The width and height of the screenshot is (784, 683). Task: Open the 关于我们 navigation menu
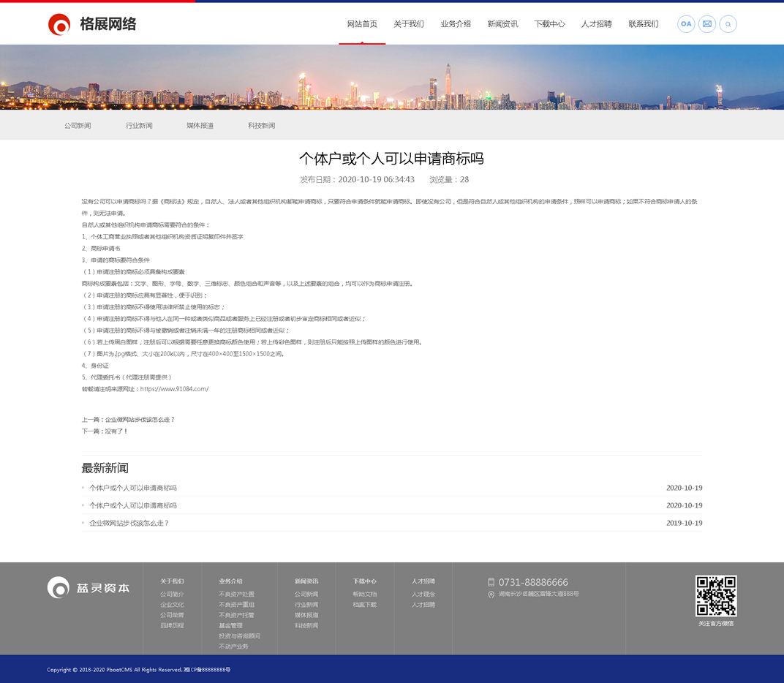coord(409,24)
